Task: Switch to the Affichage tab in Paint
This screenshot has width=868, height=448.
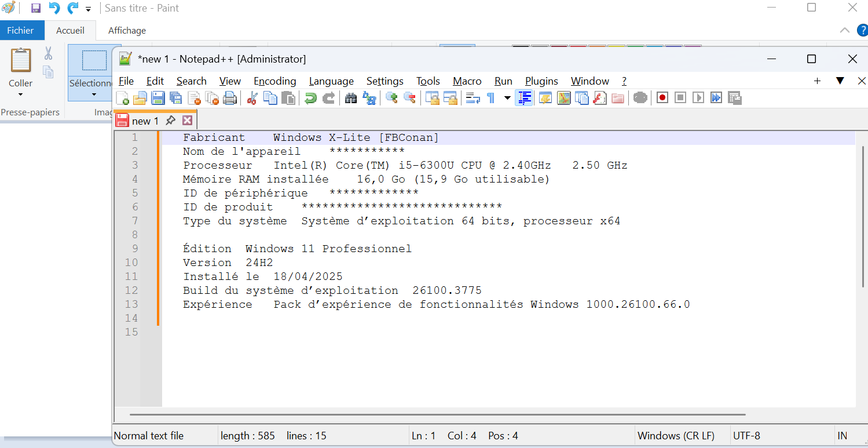Action: 127,30
